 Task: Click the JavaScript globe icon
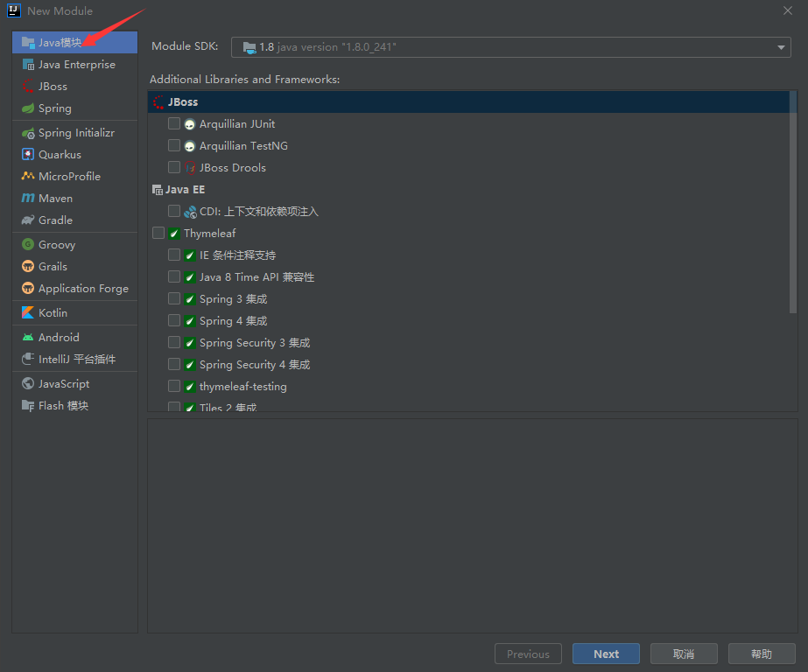[28, 383]
